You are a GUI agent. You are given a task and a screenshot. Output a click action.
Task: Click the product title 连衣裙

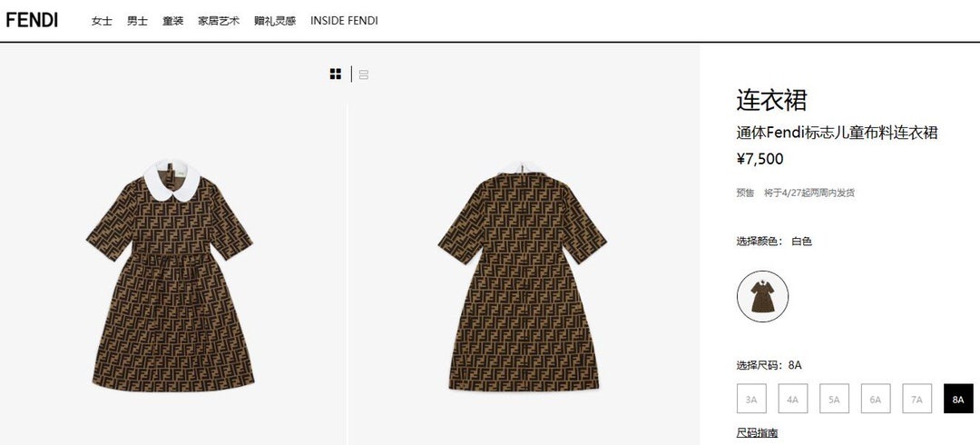(772, 100)
